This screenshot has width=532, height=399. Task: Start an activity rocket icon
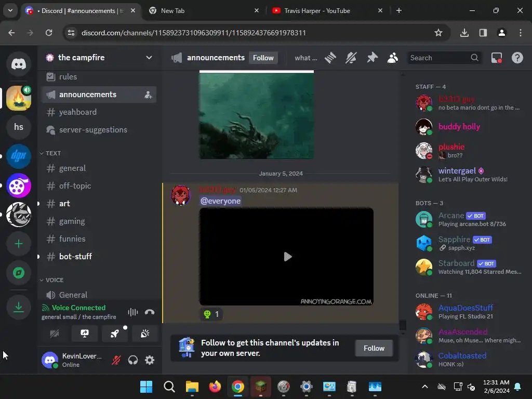click(x=115, y=334)
